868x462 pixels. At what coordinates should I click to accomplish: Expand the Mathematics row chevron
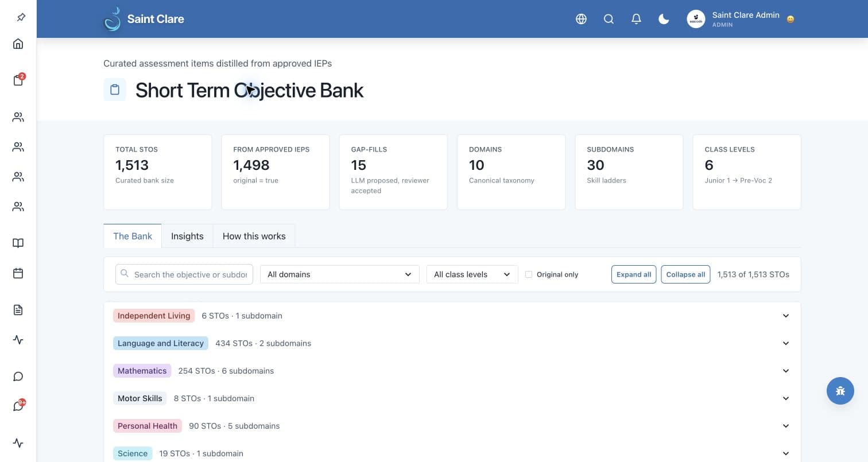tap(786, 371)
